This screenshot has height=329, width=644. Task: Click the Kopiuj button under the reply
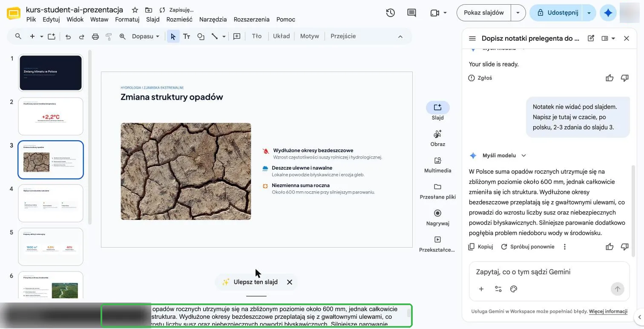[480, 247]
